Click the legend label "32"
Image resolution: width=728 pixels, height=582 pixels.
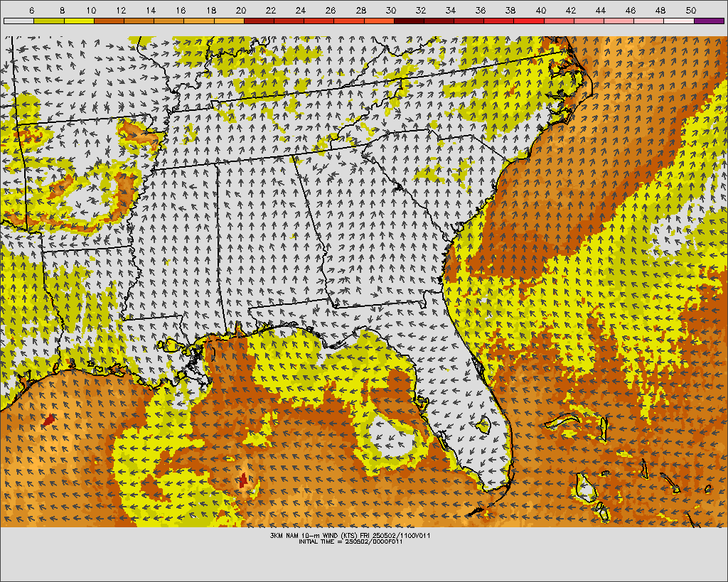click(x=421, y=10)
